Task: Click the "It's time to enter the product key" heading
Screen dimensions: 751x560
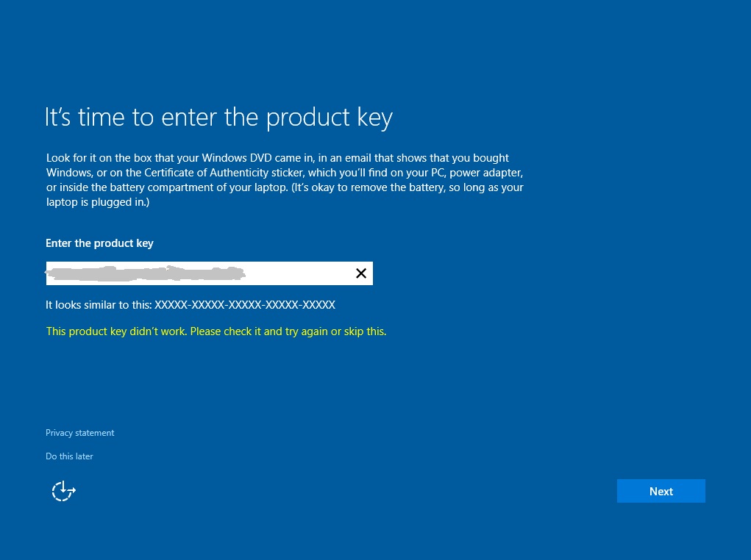Action: pos(219,118)
